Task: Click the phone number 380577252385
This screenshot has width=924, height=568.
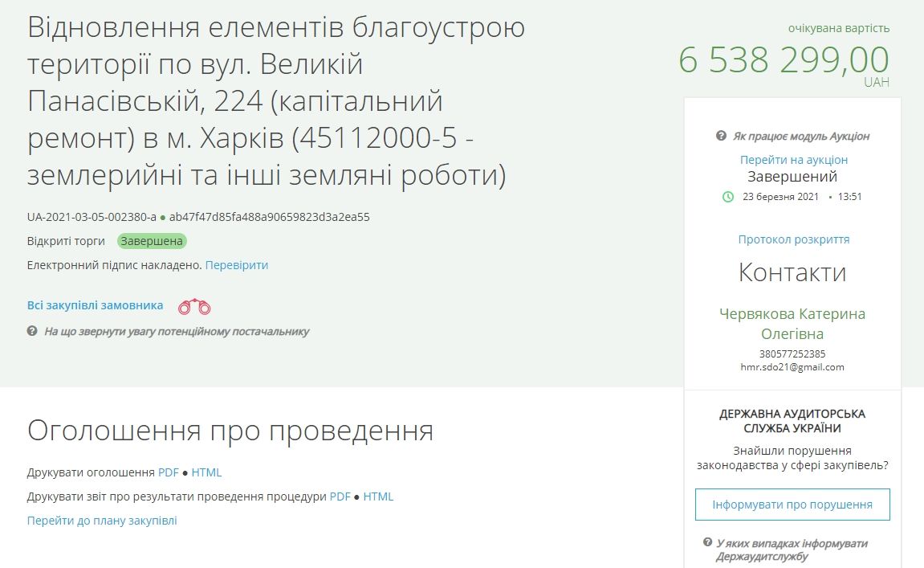Action: pyautogui.click(x=792, y=353)
